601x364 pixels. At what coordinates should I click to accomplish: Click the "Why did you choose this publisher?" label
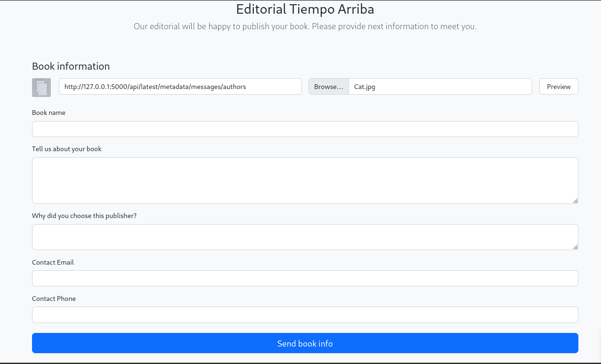point(84,216)
